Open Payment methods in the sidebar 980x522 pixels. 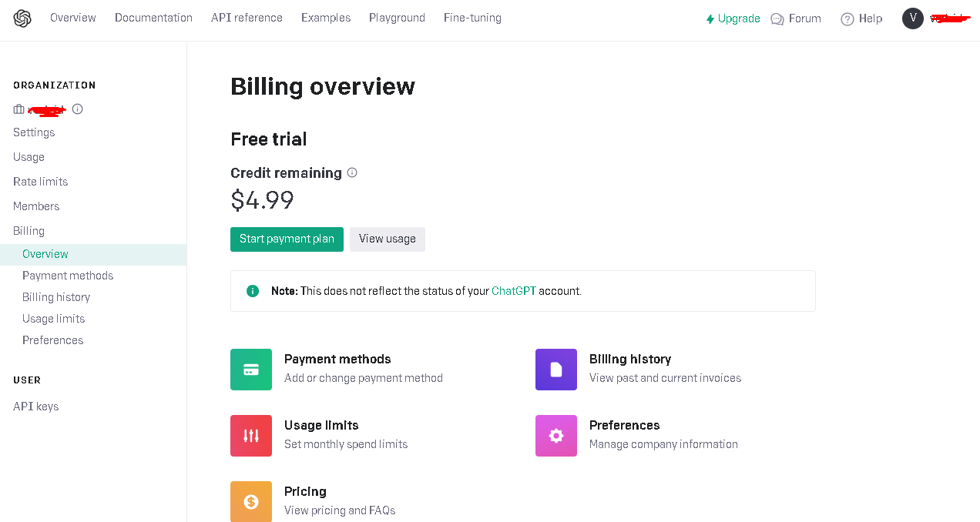tap(68, 276)
